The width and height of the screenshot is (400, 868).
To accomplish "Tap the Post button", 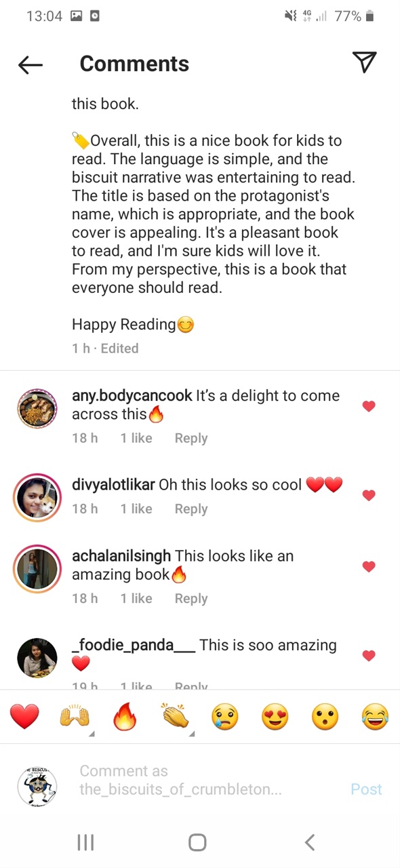I will click(366, 789).
